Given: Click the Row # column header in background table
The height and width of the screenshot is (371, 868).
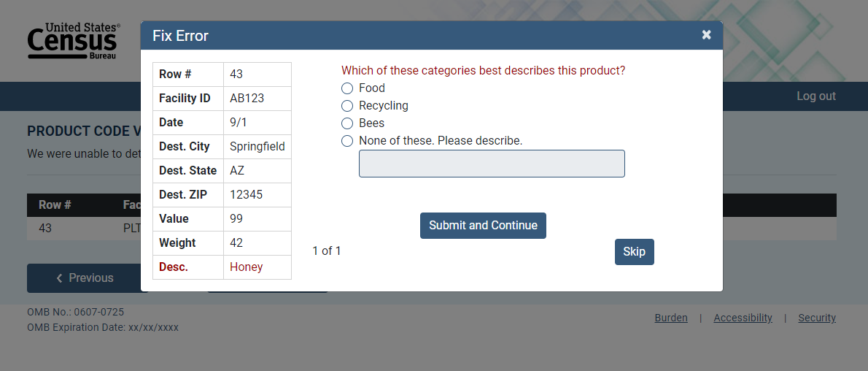Looking at the screenshot, I should 55,205.
